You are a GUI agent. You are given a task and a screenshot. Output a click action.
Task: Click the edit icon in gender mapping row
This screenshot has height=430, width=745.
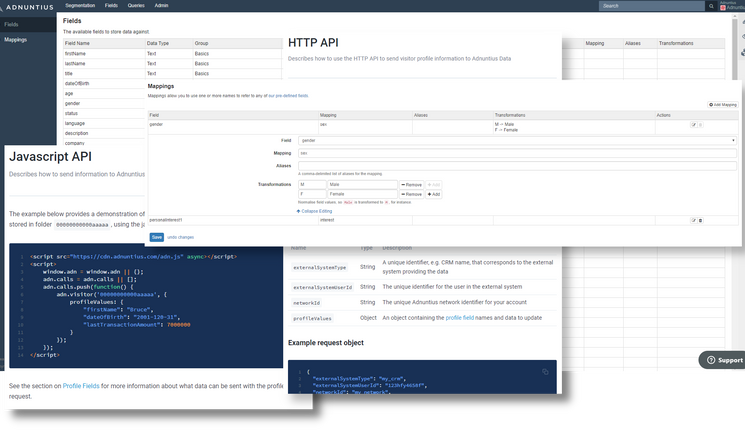click(694, 125)
